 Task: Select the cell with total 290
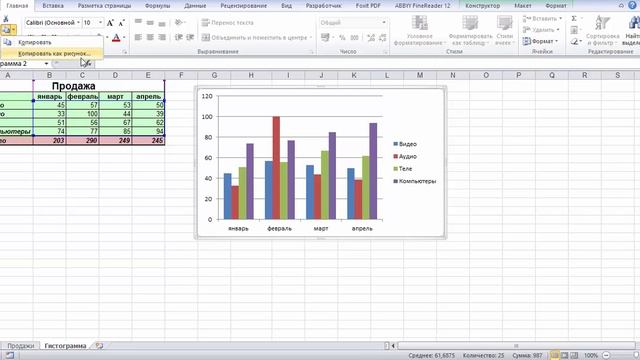(82, 140)
